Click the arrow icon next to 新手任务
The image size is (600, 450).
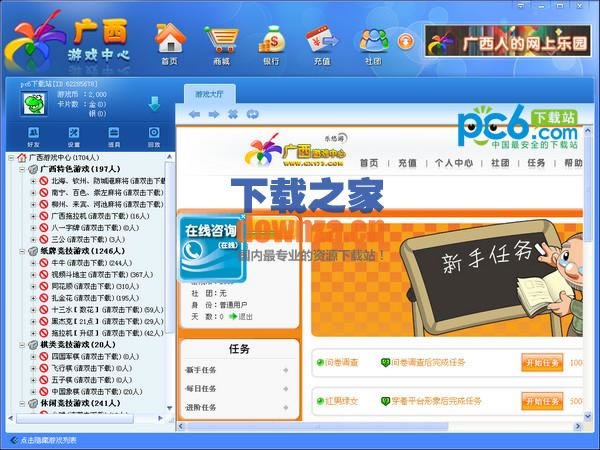285,370
